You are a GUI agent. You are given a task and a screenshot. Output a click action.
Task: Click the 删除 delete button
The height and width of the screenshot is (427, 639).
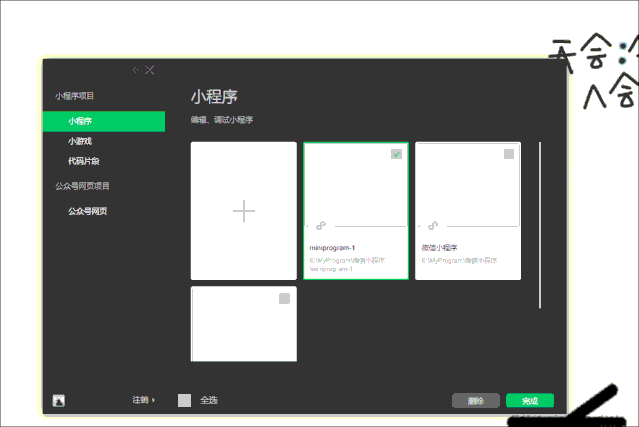pos(476,401)
